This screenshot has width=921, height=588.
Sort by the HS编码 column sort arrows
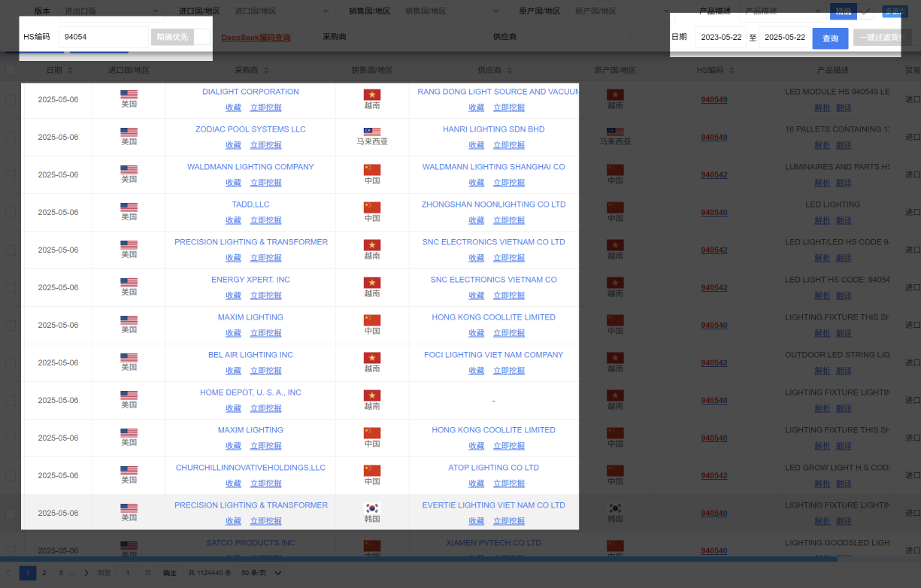coord(732,70)
